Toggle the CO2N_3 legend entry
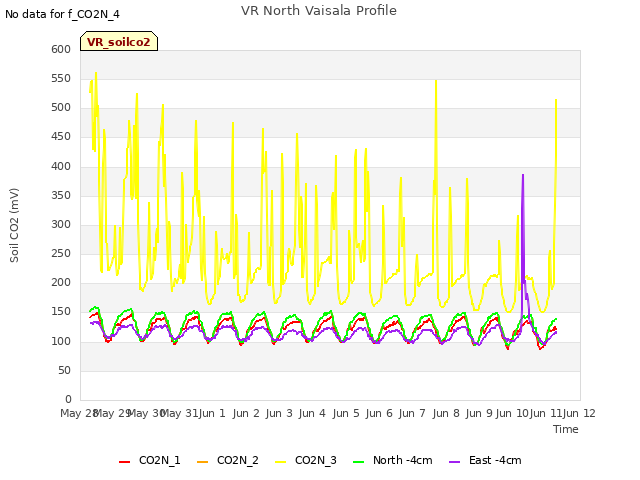 point(306,460)
